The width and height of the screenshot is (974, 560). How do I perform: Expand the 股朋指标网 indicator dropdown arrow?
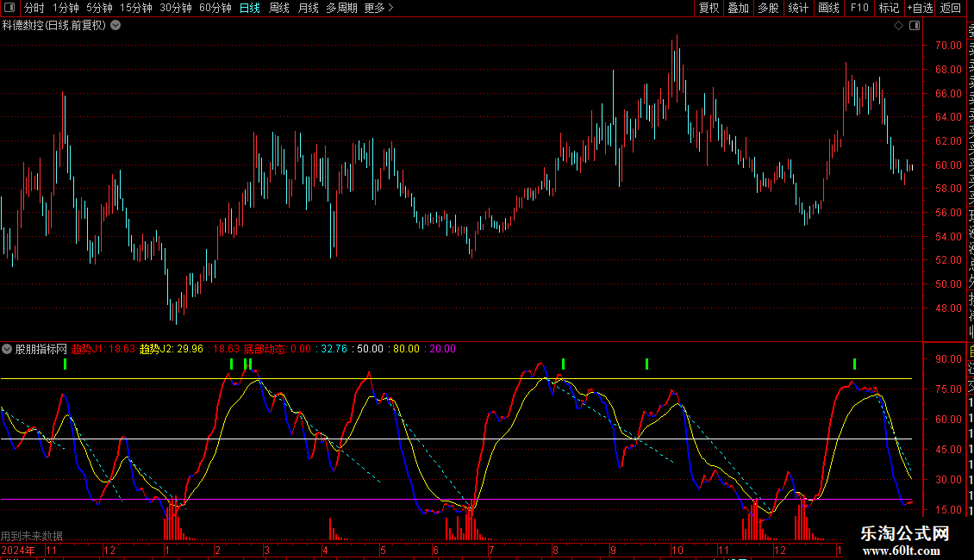pos(7,349)
